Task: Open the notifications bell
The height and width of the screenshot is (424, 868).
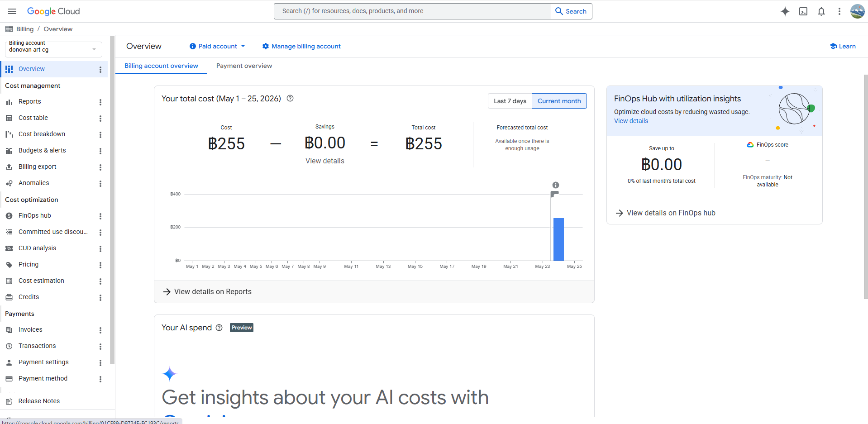Action: (x=821, y=11)
